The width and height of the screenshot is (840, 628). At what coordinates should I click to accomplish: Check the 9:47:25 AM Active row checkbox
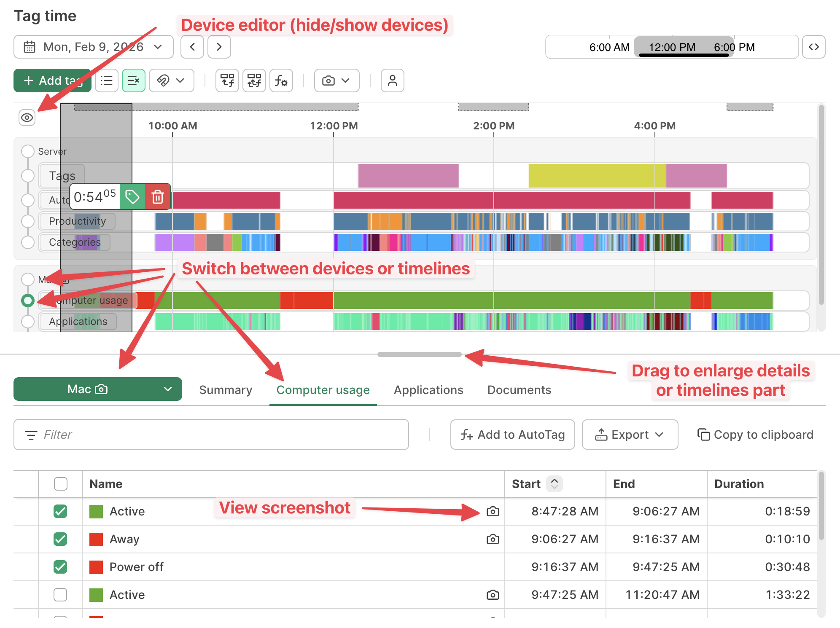(x=61, y=595)
